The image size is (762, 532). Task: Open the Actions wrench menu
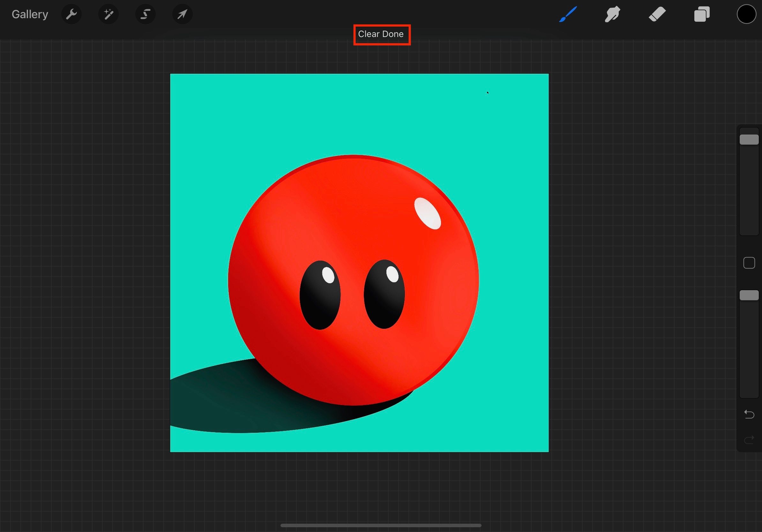[71, 14]
